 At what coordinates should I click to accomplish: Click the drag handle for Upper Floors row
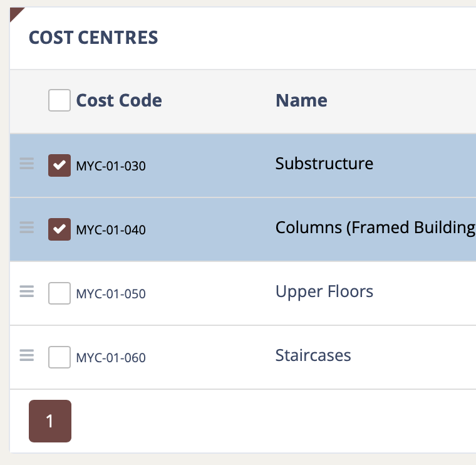pyautogui.click(x=26, y=292)
